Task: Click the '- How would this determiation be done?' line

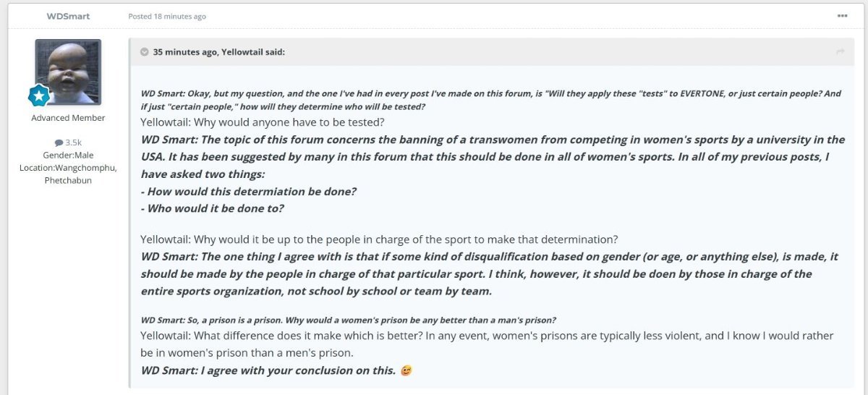Action: [248, 192]
